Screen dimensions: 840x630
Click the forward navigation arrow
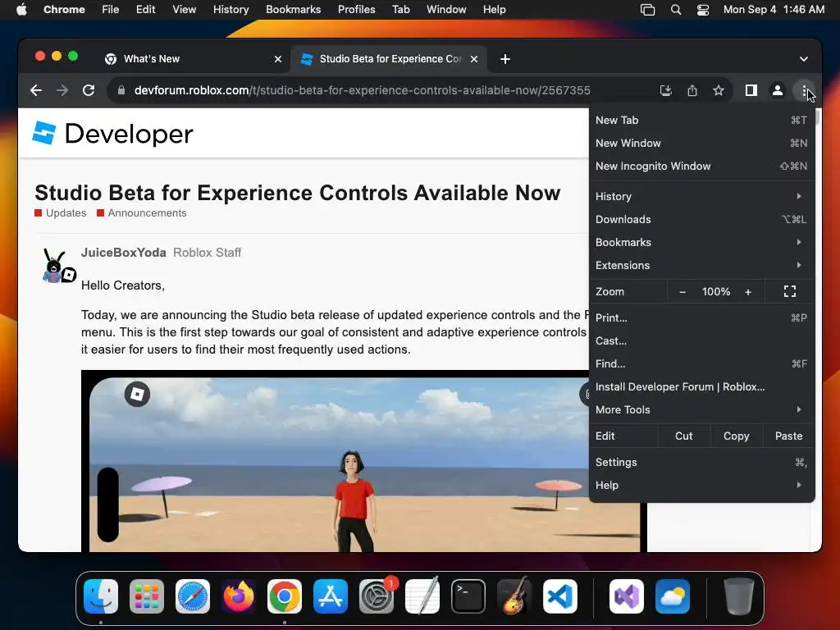[62, 90]
